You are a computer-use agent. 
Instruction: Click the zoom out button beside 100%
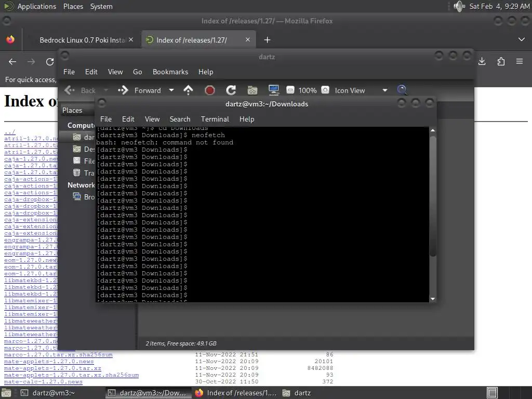coord(290,90)
